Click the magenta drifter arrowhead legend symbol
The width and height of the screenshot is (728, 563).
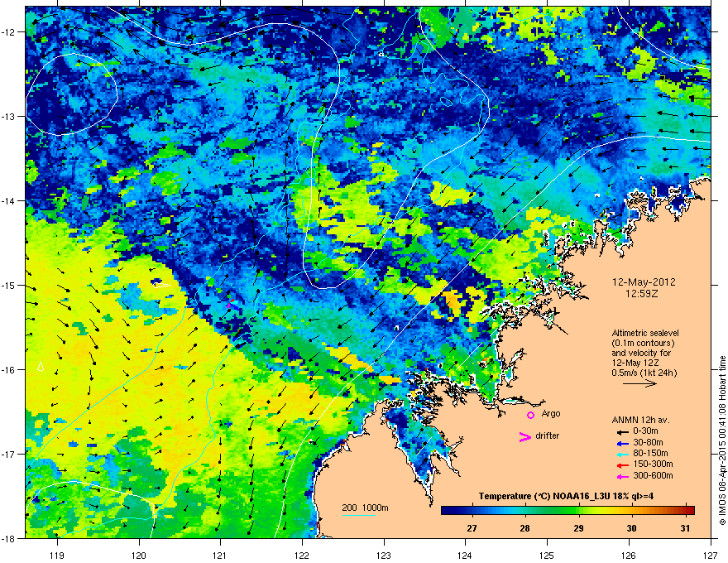[x=524, y=436]
